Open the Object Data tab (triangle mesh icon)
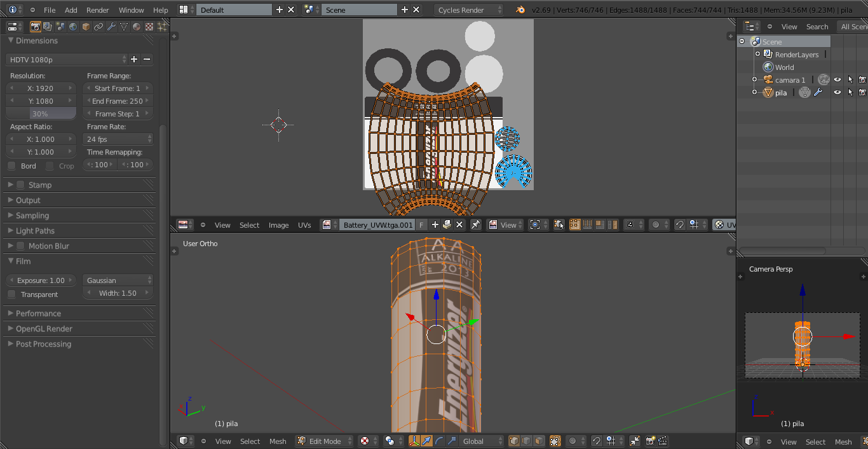 click(x=124, y=27)
